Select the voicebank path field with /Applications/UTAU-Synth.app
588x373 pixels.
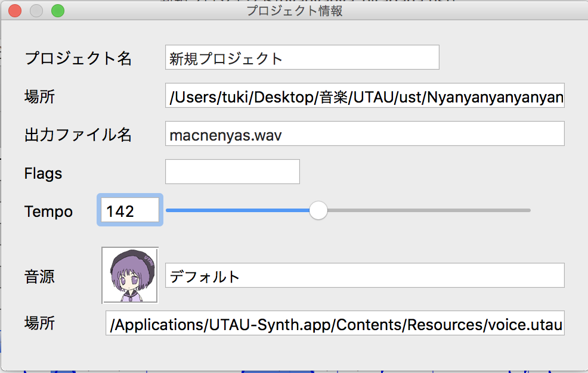click(335, 323)
